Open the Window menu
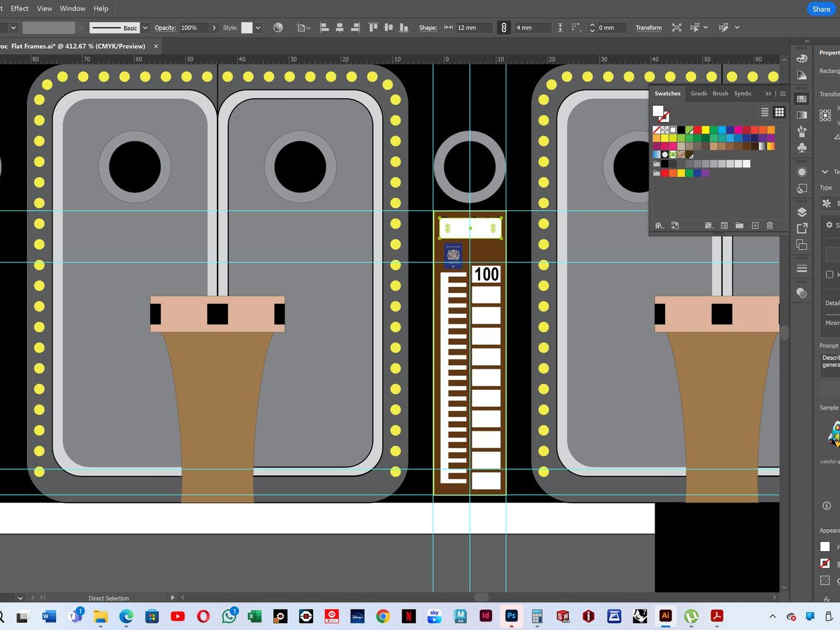The image size is (840, 630). tap(72, 8)
